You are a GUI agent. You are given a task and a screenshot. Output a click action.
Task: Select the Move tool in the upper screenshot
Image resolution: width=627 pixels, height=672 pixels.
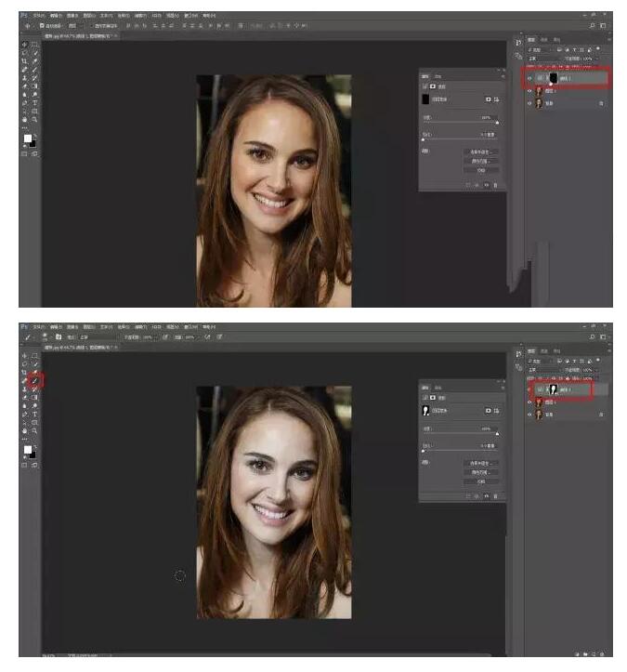(24, 45)
